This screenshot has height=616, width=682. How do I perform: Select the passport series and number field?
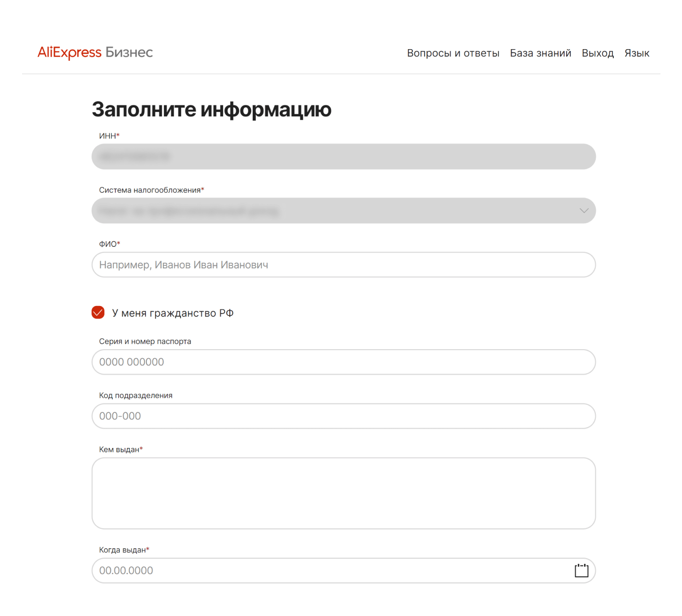(343, 362)
